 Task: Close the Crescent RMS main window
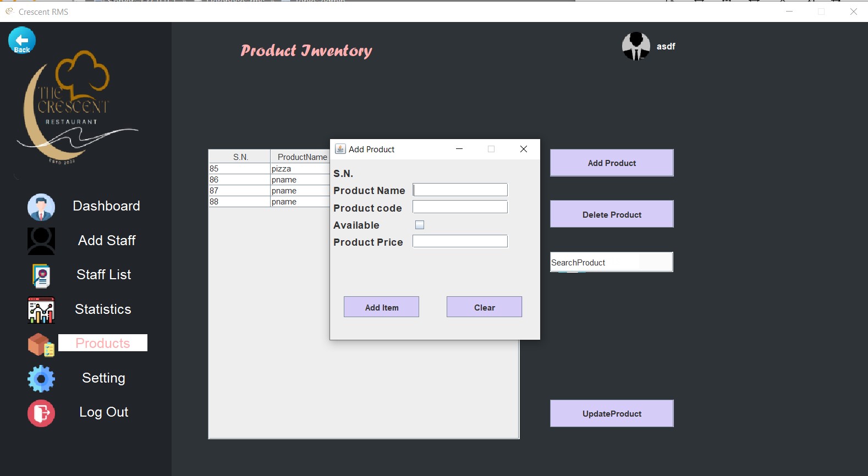(x=854, y=11)
